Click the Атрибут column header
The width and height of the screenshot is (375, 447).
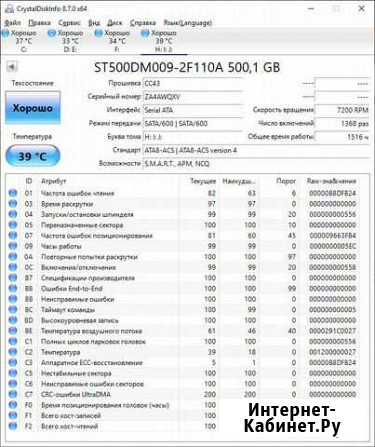[x=53, y=181]
